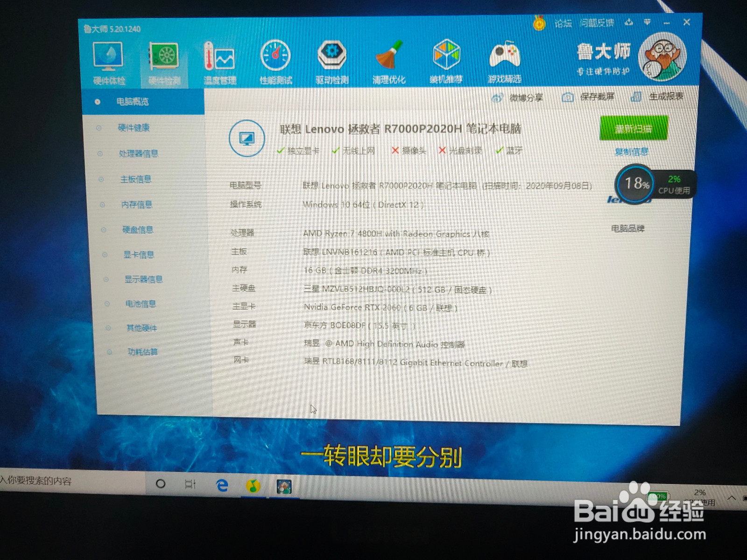Image resolution: width=747 pixels, height=560 pixels.
Task: Open the 硬件体检 hardware checkup icon
Action: point(108,63)
